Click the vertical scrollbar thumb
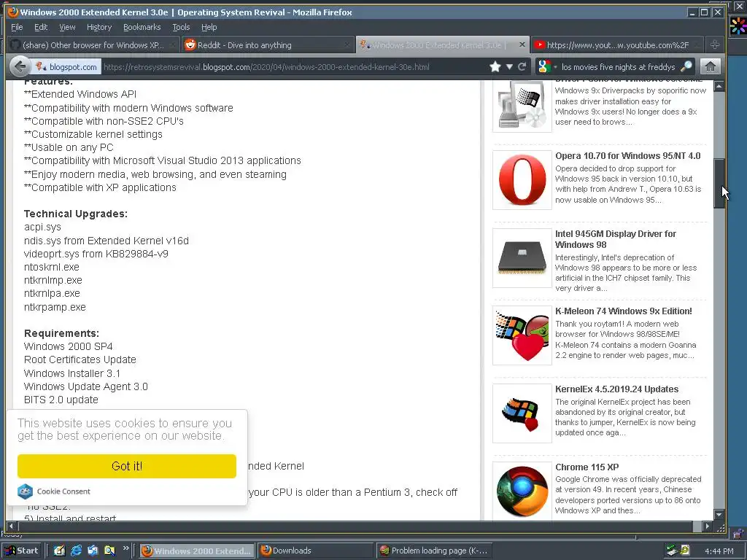Viewport: 747px width, 560px height. pyautogui.click(x=719, y=183)
